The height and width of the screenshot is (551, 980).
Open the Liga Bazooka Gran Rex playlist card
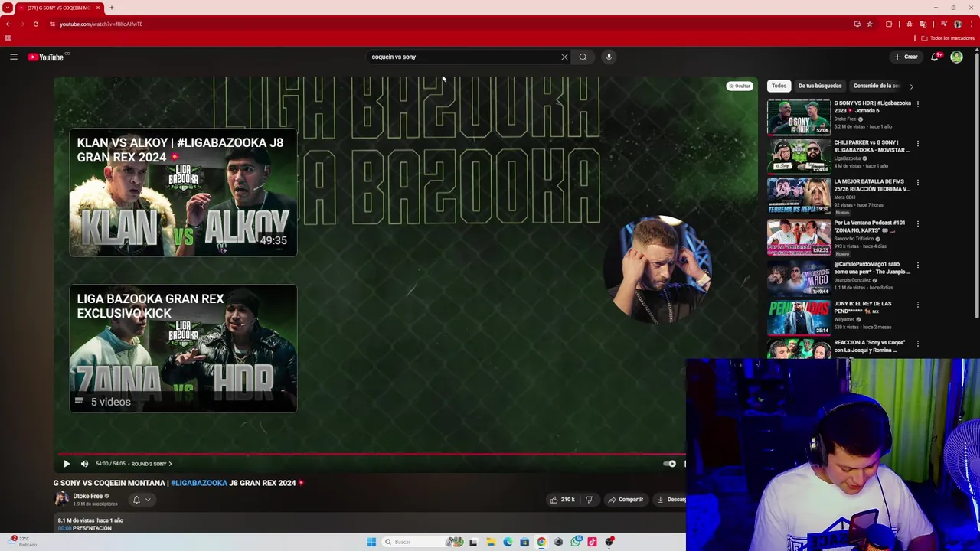[183, 348]
